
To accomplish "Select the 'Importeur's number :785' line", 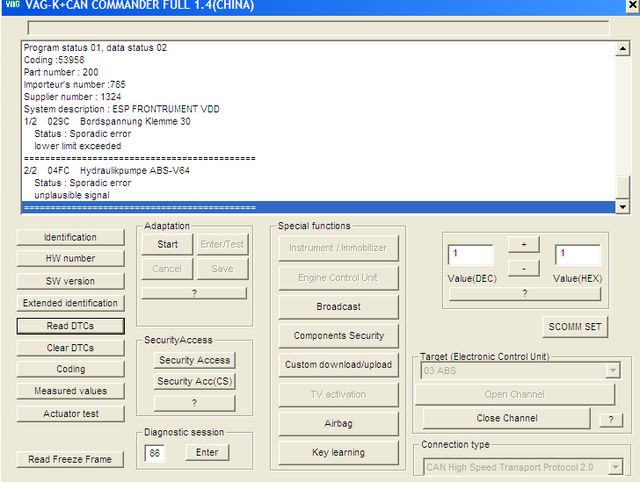I will pyautogui.click(x=75, y=84).
